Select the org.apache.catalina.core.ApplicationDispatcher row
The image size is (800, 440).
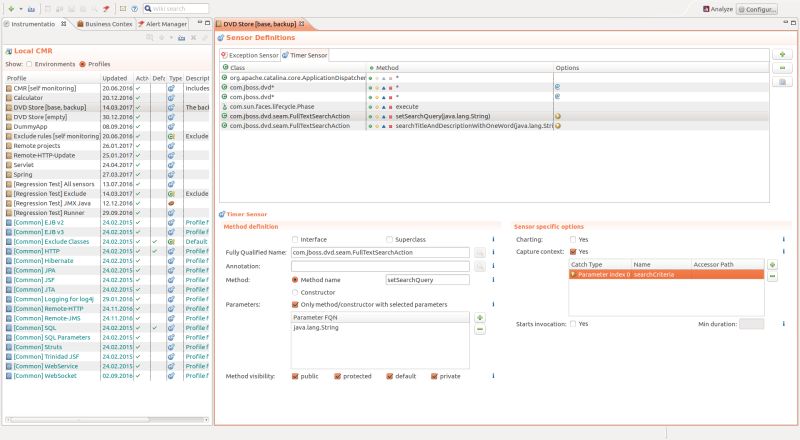(x=495, y=78)
